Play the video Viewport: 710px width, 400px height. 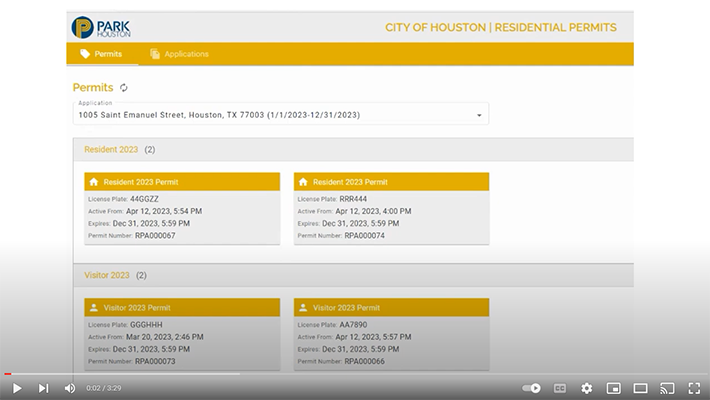[x=16, y=388]
